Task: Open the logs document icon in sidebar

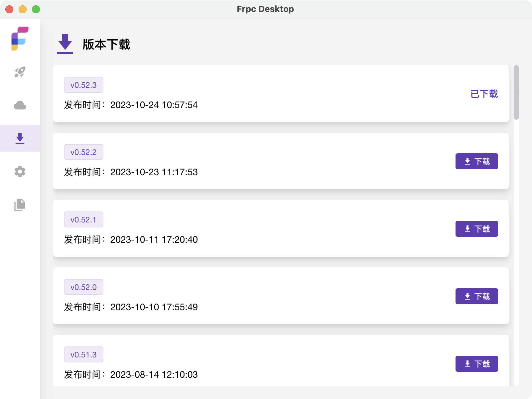Action: coord(20,205)
